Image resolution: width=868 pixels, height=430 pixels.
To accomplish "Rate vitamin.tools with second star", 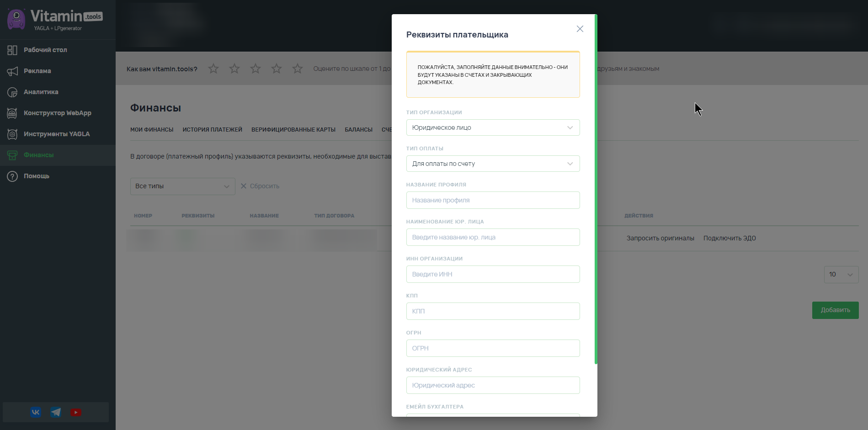I will click(234, 69).
